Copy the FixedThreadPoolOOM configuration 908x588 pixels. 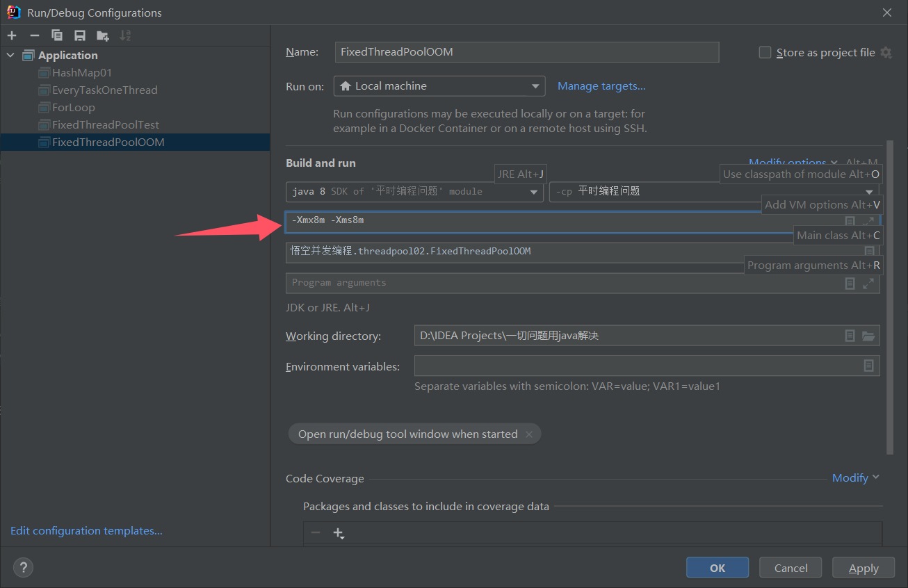point(57,35)
